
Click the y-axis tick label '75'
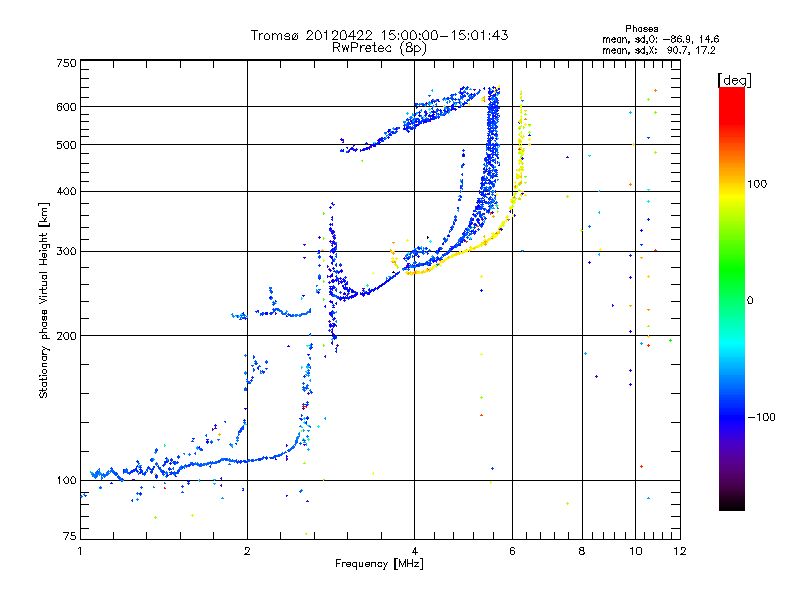pyautogui.click(x=69, y=536)
